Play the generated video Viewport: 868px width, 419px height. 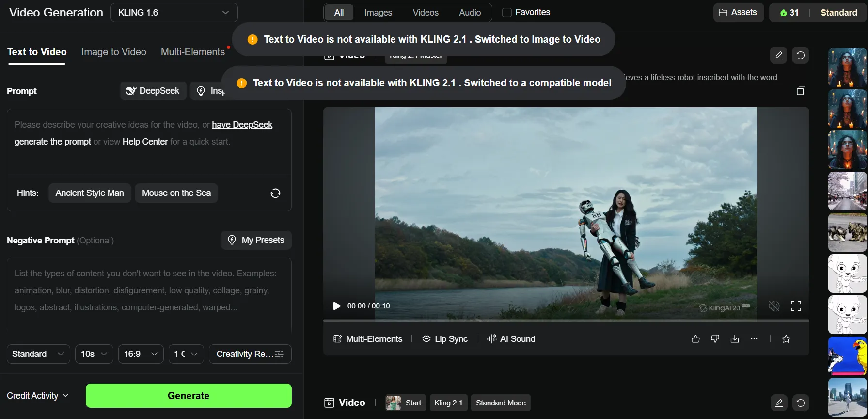click(x=336, y=306)
